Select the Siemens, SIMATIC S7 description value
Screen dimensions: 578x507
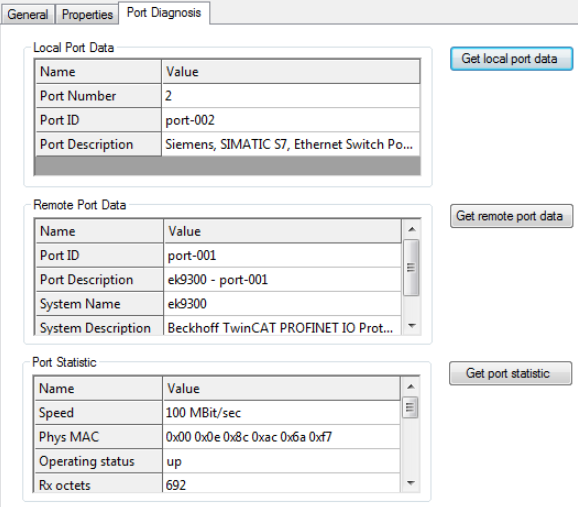tap(291, 144)
